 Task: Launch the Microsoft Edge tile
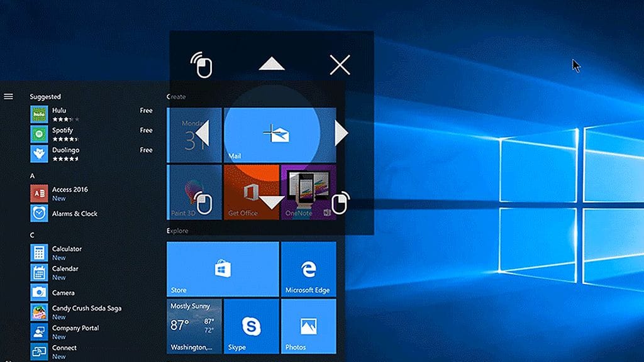click(x=308, y=269)
